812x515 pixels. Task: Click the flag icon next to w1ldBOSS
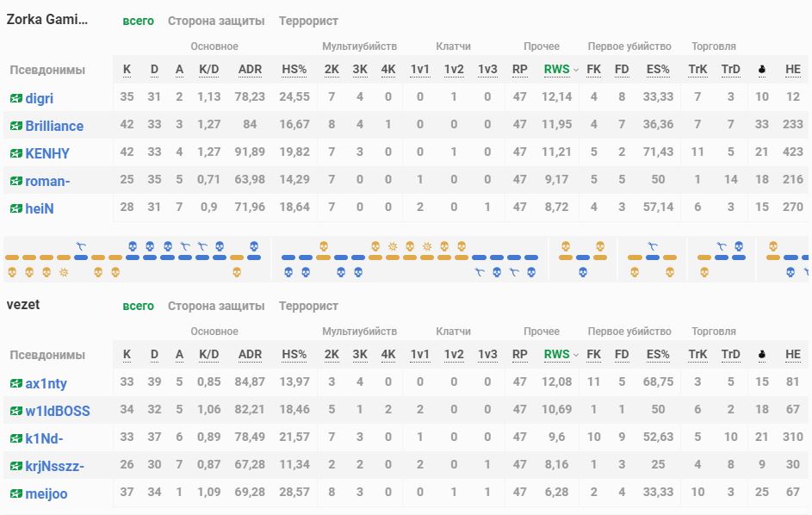point(15,411)
